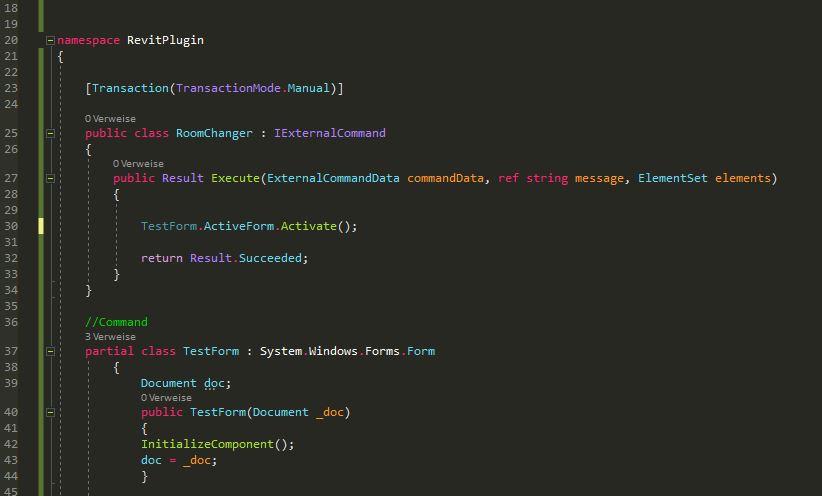822x496 pixels.
Task: Click the doc = _doc assignment
Action: point(179,460)
